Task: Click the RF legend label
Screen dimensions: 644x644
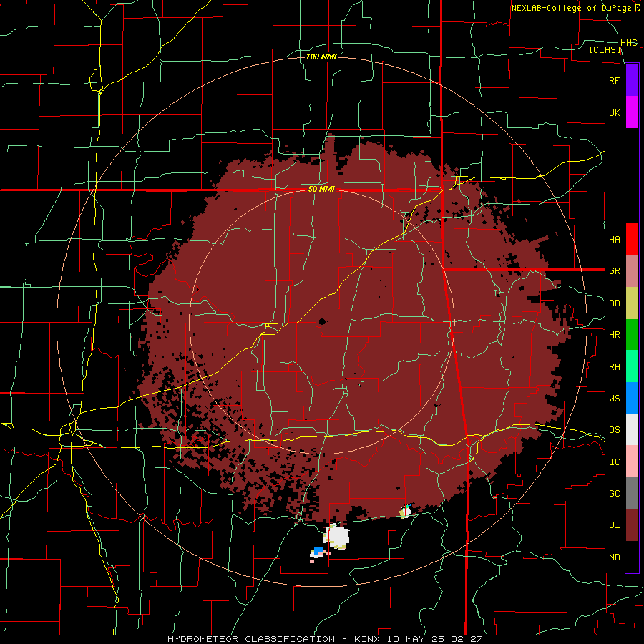Action: pos(614,80)
